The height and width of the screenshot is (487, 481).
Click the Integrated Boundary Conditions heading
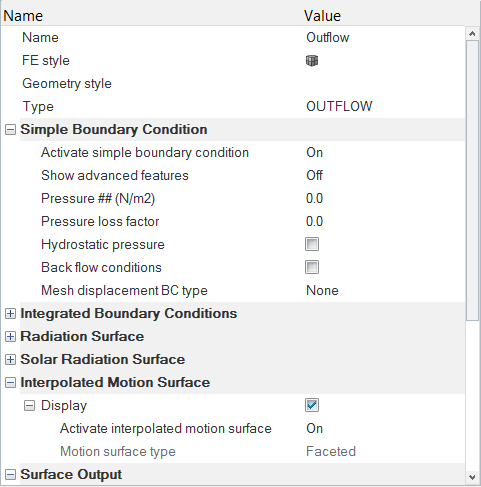[x=129, y=314]
